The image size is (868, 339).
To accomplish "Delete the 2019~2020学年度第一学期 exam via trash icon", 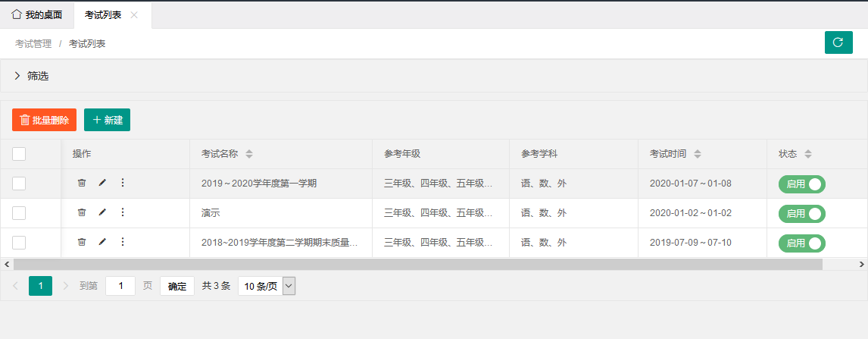I will tap(82, 183).
